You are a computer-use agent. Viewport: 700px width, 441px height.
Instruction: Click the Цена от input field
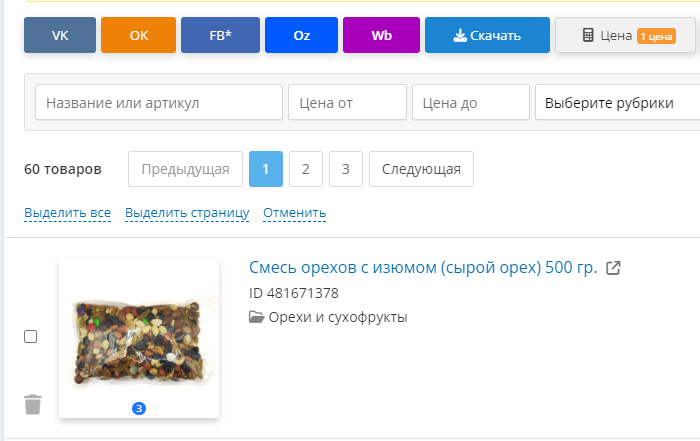point(347,102)
